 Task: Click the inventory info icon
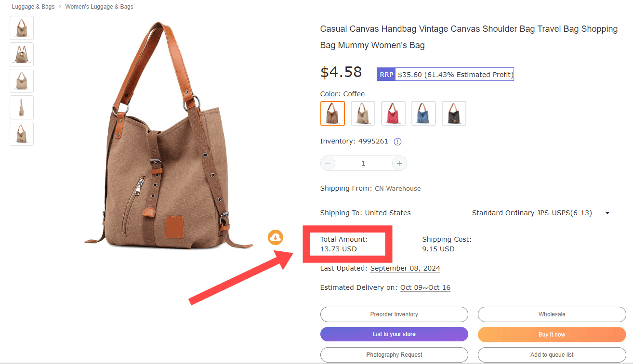click(x=397, y=142)
